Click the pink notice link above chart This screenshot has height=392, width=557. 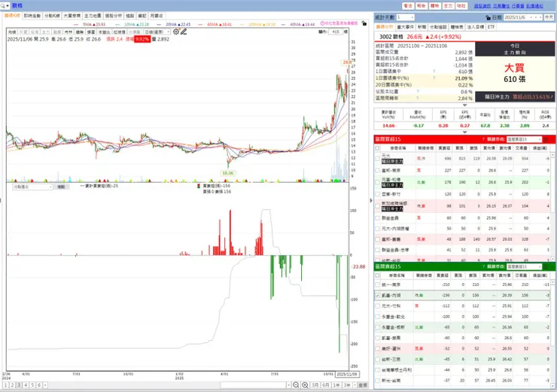[339, 23]
